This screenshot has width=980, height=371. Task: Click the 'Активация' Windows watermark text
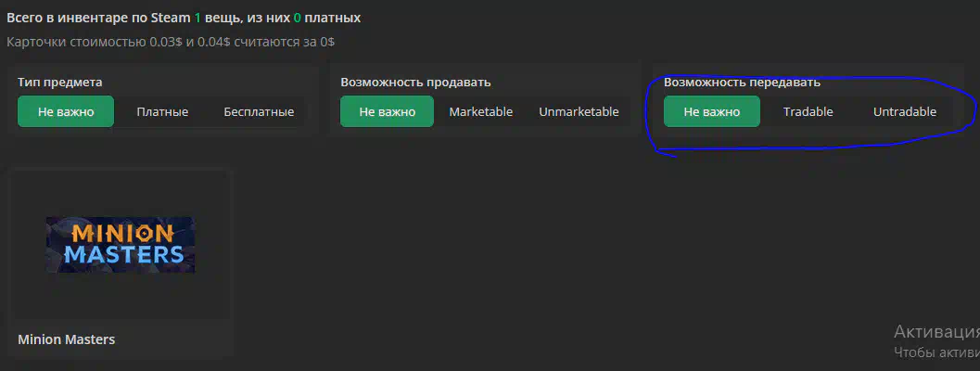point(936,331)
